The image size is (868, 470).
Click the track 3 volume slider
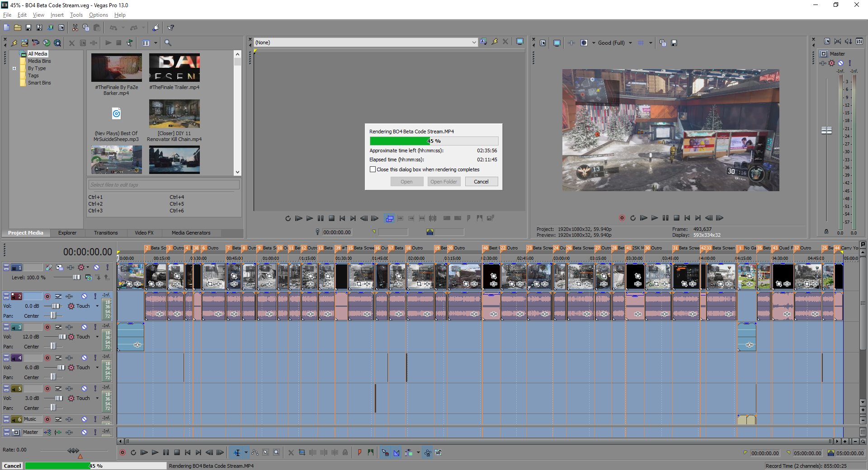pos(62,337)
